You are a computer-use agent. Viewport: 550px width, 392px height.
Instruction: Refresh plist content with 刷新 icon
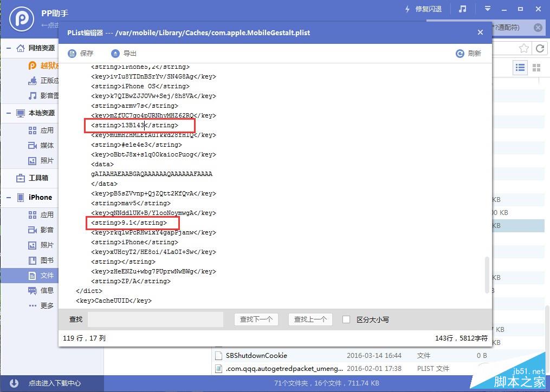[460, 53]
